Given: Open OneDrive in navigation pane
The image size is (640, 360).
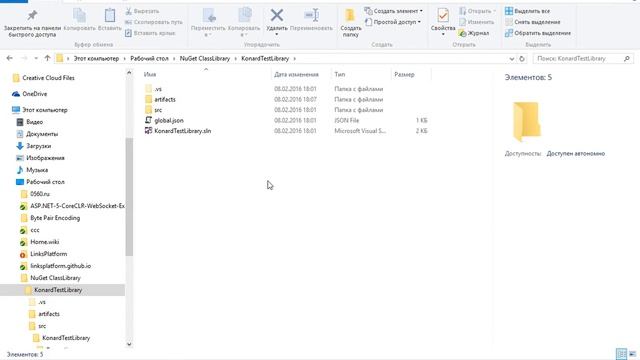Looking at the screenshot, I should click(35, 94).
